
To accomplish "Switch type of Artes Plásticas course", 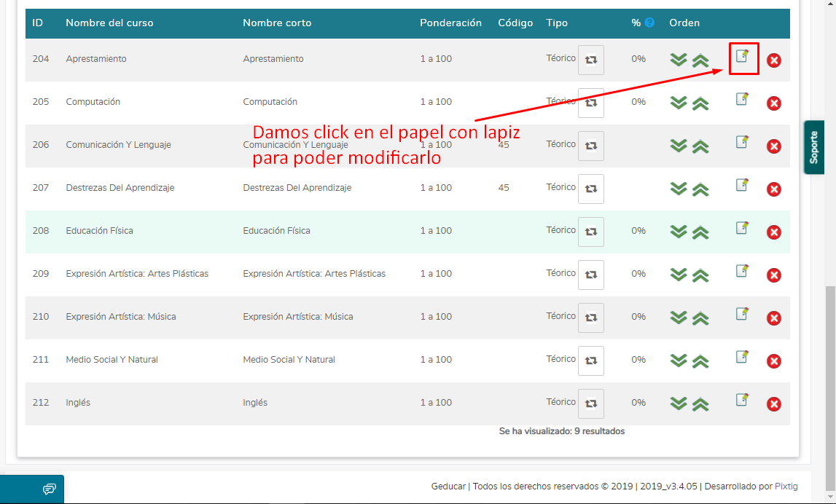I will 591,275.
